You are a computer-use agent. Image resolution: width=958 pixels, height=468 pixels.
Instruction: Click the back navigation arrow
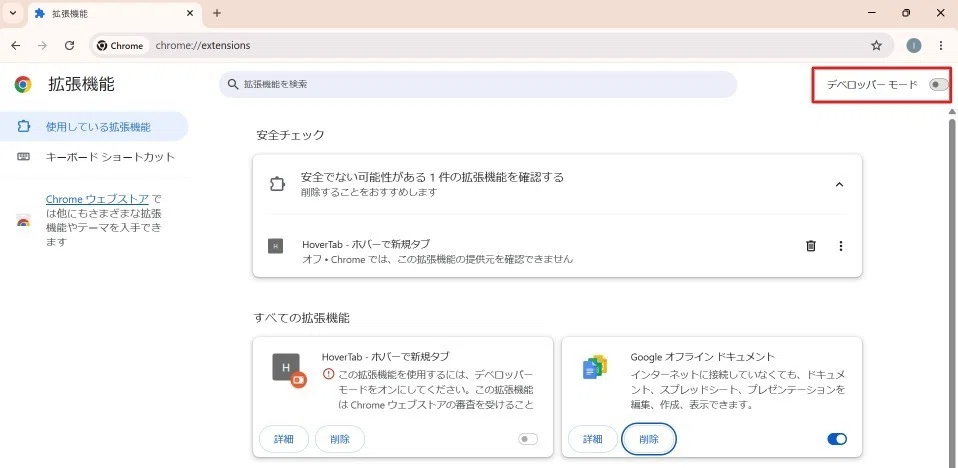tap(15, 45)
